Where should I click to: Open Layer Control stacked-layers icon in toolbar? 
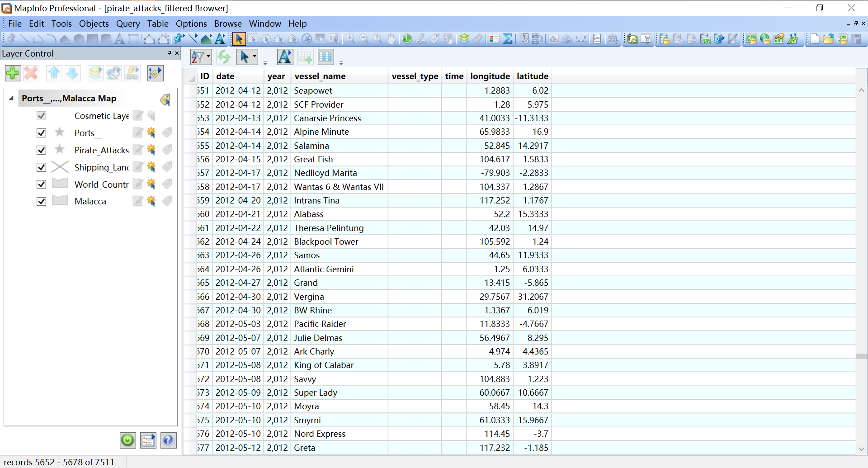(x=464, y=39)
